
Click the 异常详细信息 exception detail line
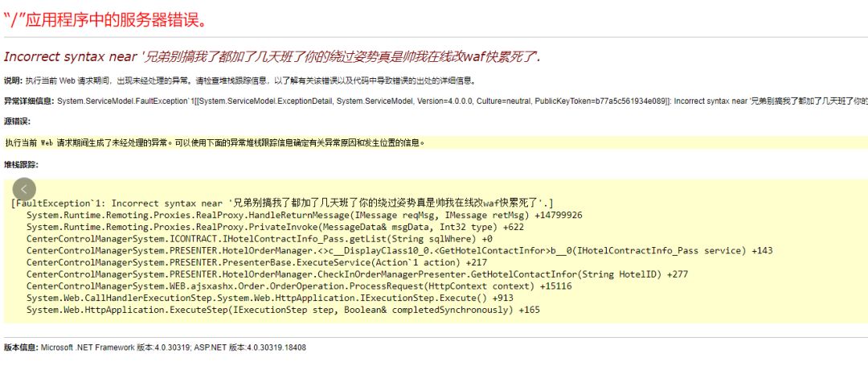click(436, 101)
